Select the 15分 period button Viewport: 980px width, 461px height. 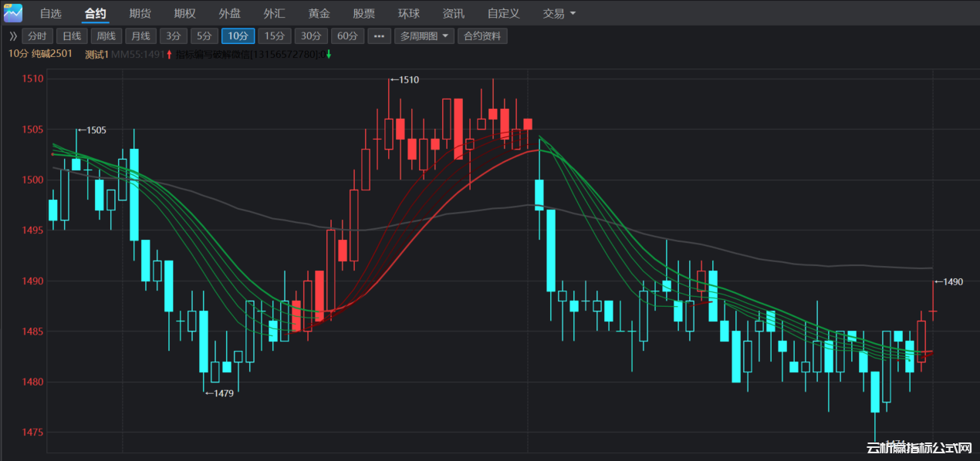tap(275, 36)
